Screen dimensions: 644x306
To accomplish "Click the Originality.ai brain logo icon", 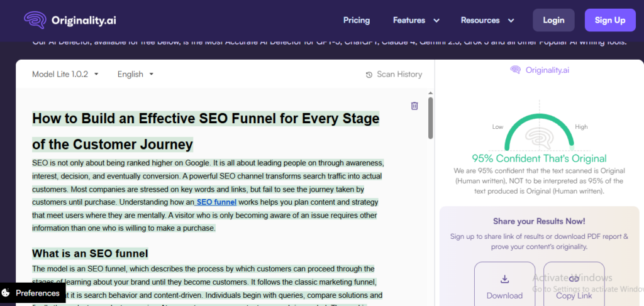I will pos(35,19).
